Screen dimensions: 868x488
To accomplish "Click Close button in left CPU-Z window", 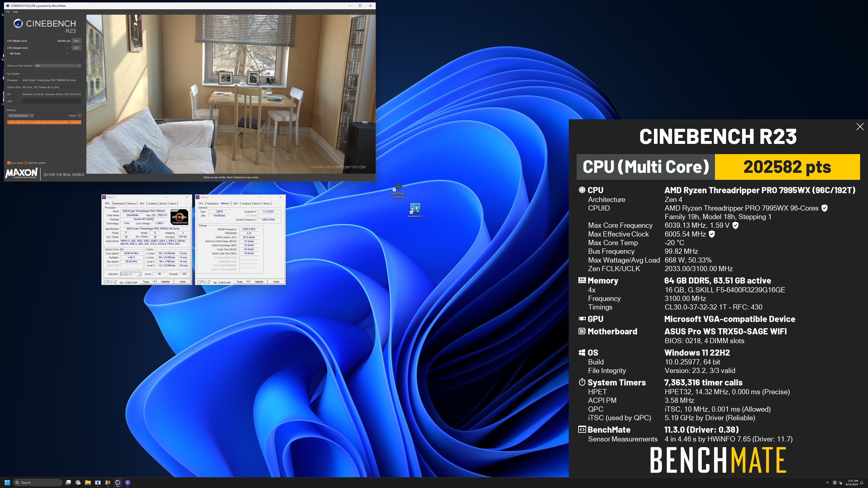I will click(183, 282).
